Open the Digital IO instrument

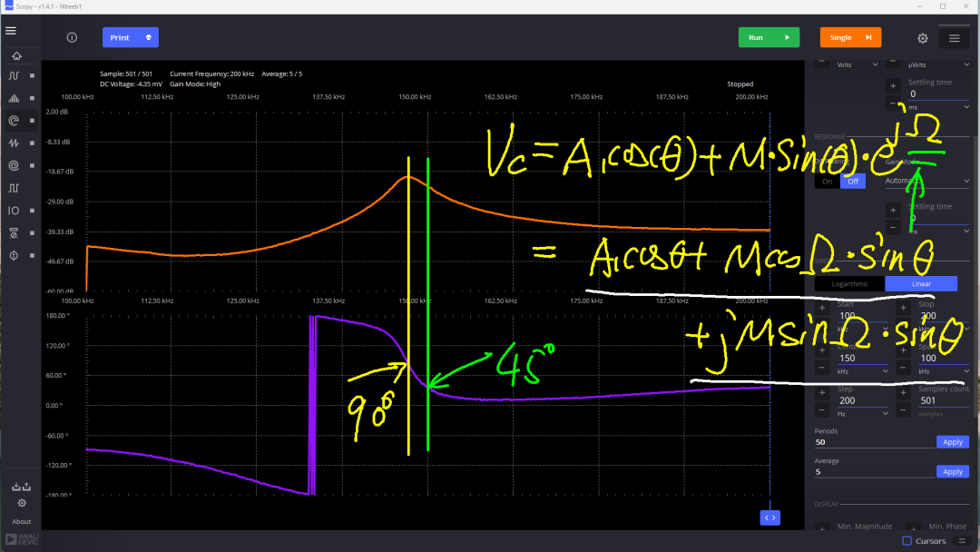(x=14, y=211)
